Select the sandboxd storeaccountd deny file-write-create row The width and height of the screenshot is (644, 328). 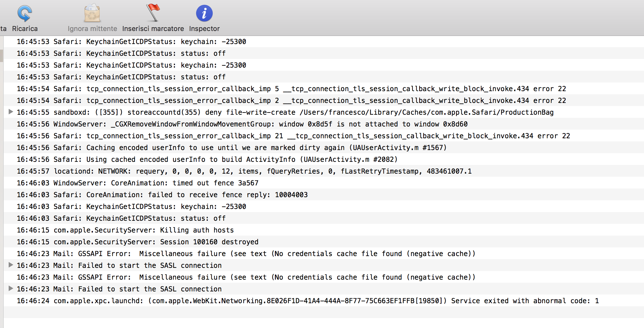click(324, 112)
